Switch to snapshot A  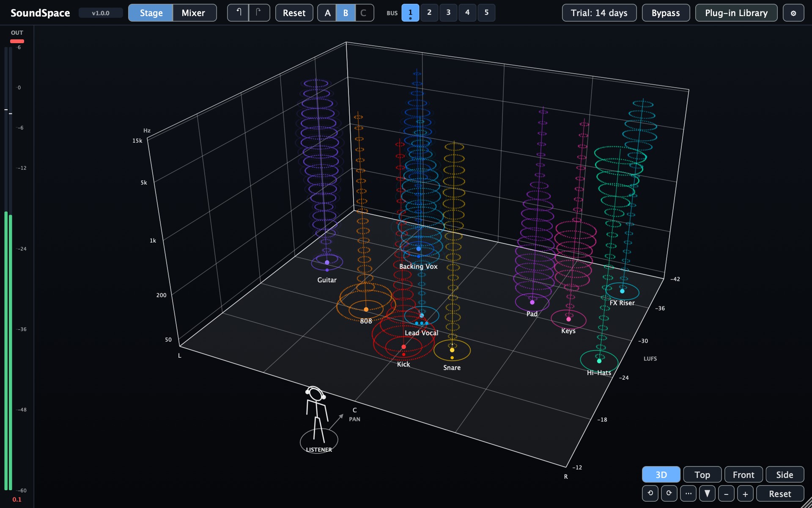point(327,13)
